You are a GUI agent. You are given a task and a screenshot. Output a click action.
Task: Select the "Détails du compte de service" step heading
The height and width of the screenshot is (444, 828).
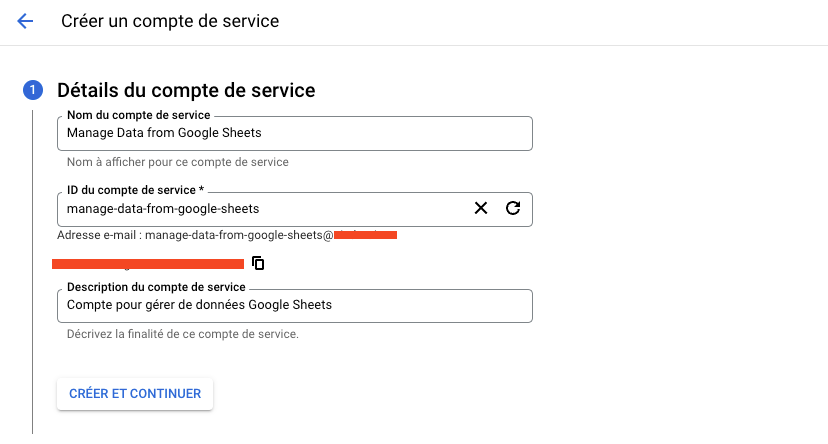[x=186, y=91]
